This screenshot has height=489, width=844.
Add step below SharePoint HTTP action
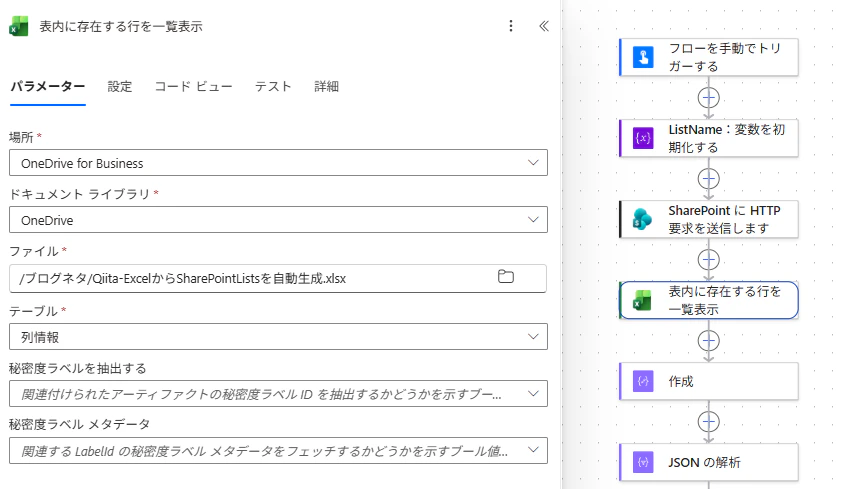pos(708,260)
